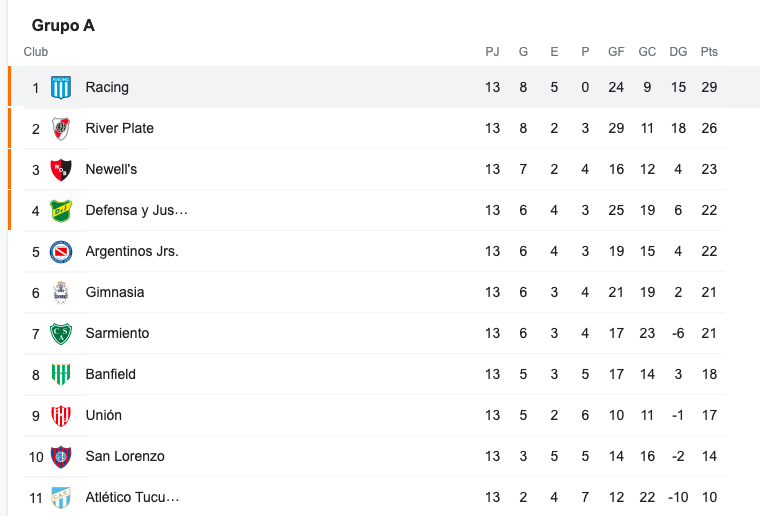
Task: Open the River Plate team link
Action: pyautogui.click(x=120, y=128)
